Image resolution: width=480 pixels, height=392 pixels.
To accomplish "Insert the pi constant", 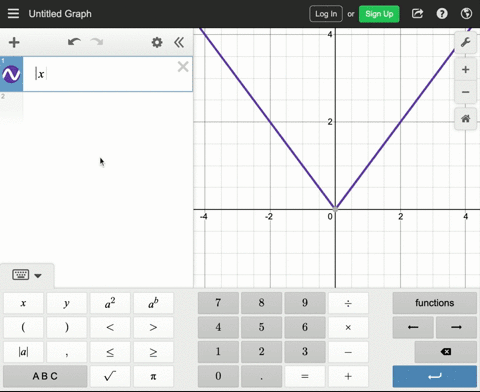I will 153,376.
